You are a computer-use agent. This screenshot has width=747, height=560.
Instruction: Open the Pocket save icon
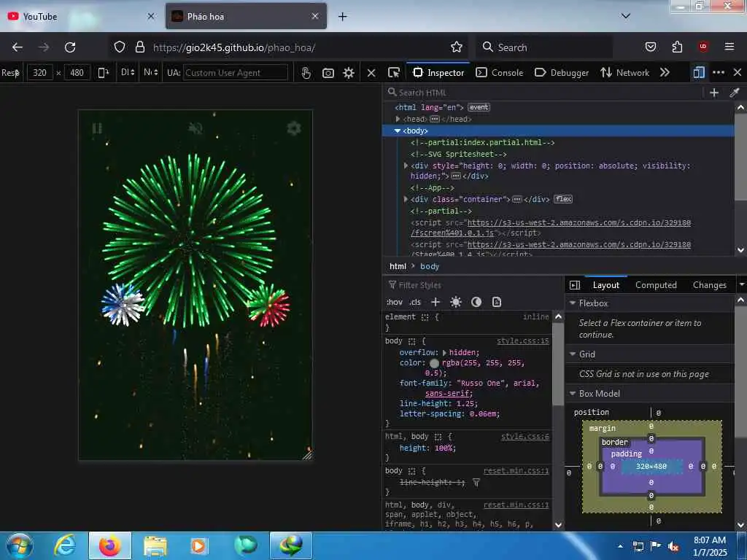650,47
